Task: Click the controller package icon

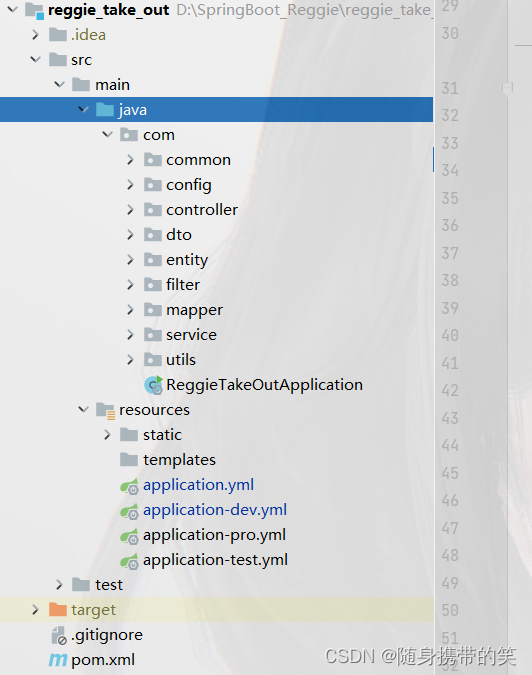Action: tap(153, 210)
